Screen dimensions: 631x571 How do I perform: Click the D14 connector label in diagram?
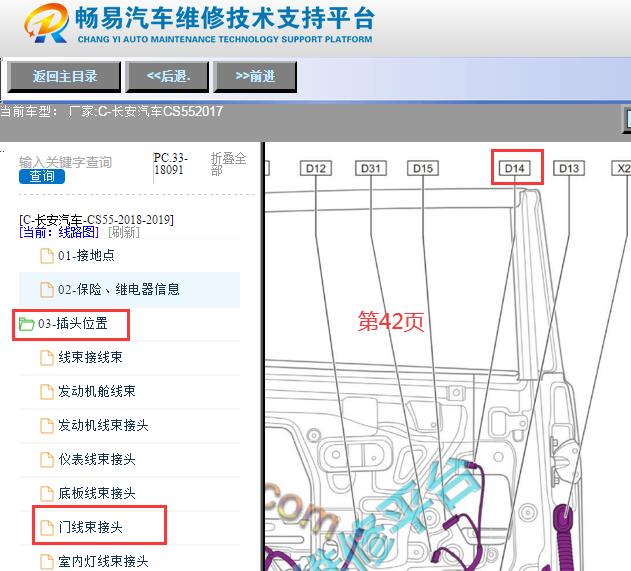tap(515, 168)
